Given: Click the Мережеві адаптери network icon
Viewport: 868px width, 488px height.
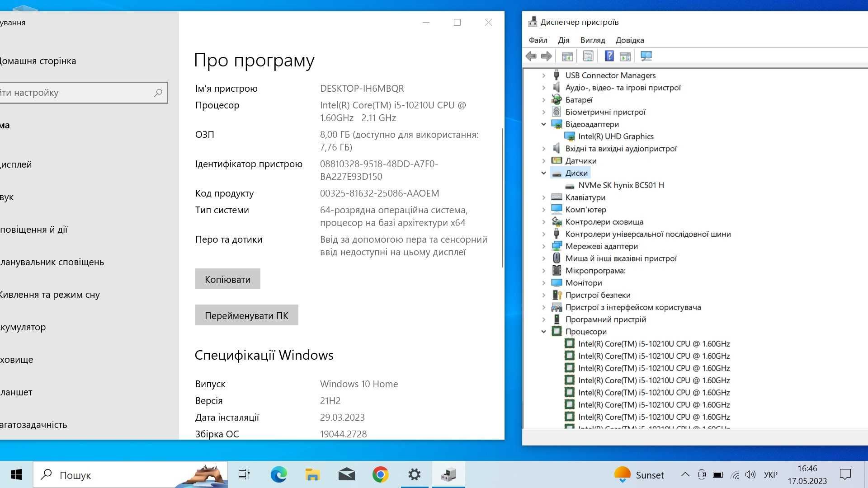Looking at the screenshot, I should [557, 246].
